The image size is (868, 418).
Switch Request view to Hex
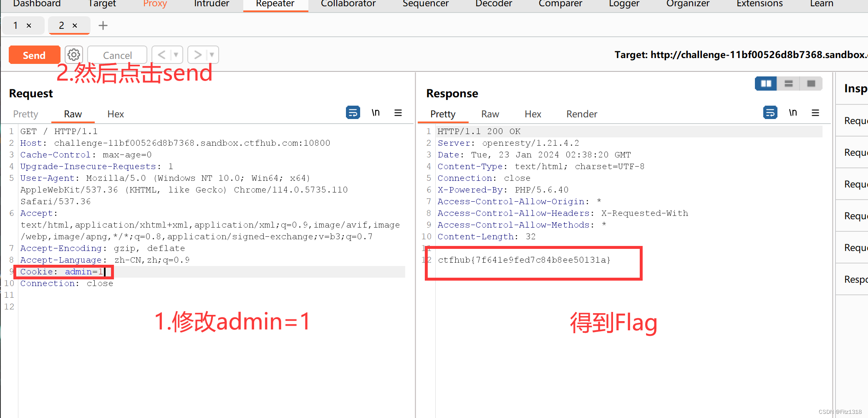116,114
